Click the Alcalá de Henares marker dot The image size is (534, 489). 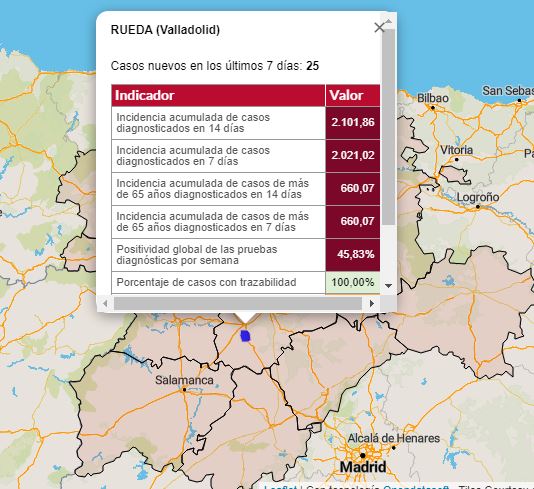click(394, 447)
